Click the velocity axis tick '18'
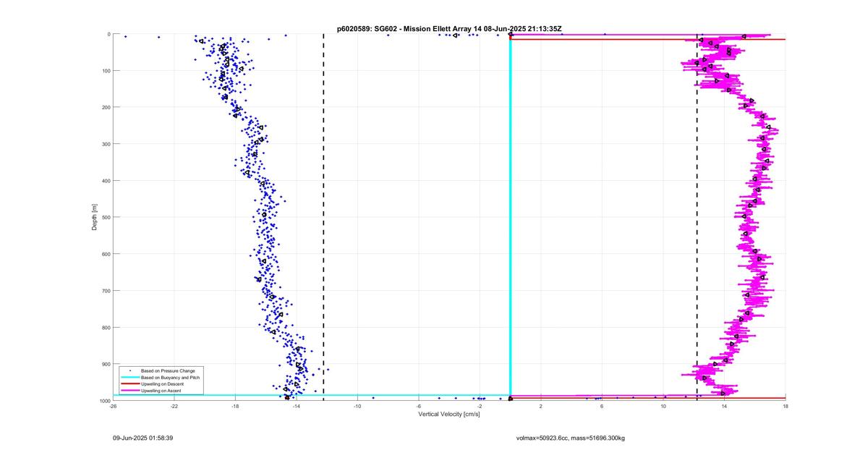Screen dimensions: 868x450 785,406
